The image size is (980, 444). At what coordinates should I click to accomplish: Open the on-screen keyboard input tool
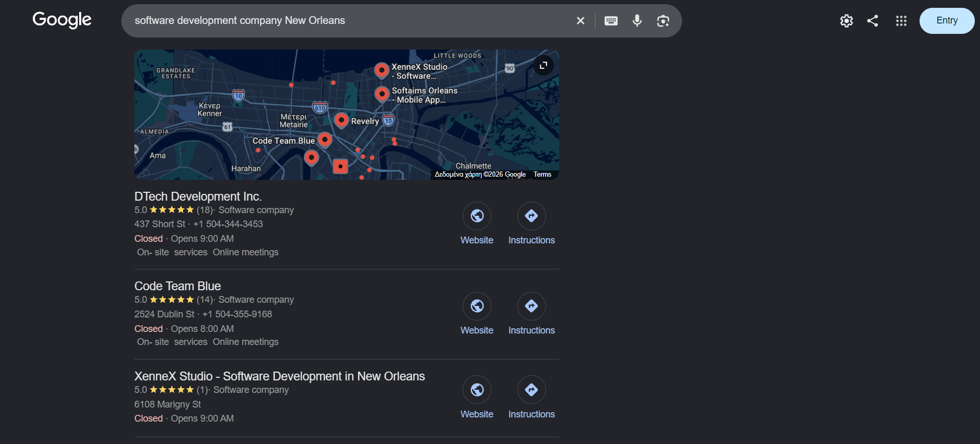point(611,21)
